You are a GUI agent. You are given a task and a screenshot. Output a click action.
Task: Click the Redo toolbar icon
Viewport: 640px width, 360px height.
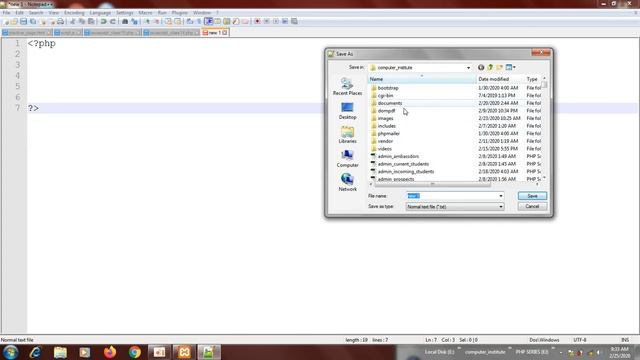point(113,21)
